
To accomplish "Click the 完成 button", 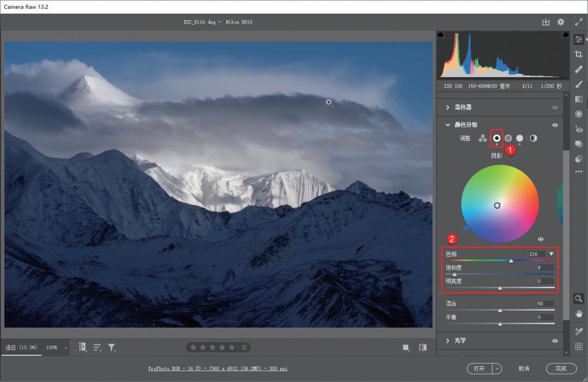I will point(561,369).
